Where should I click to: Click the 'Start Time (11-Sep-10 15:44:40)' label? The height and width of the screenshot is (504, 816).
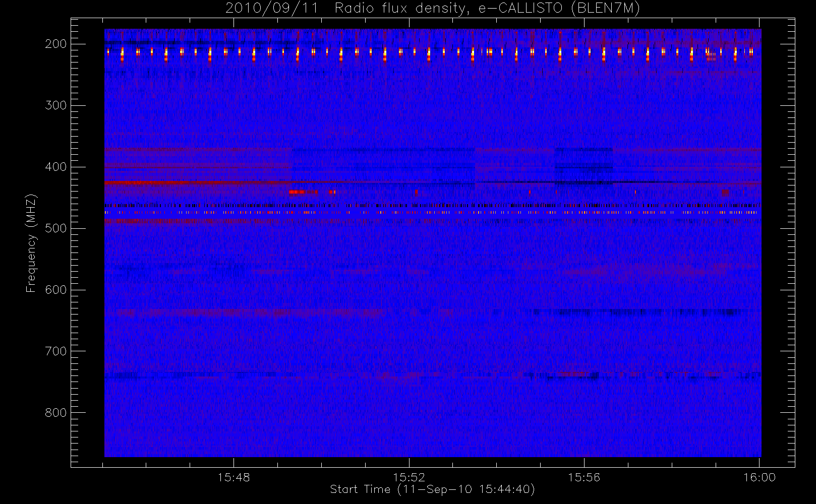432,489
